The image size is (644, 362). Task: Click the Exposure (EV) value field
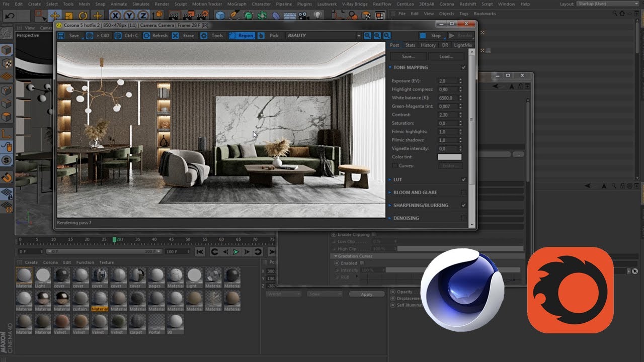(x=448, y=81)
